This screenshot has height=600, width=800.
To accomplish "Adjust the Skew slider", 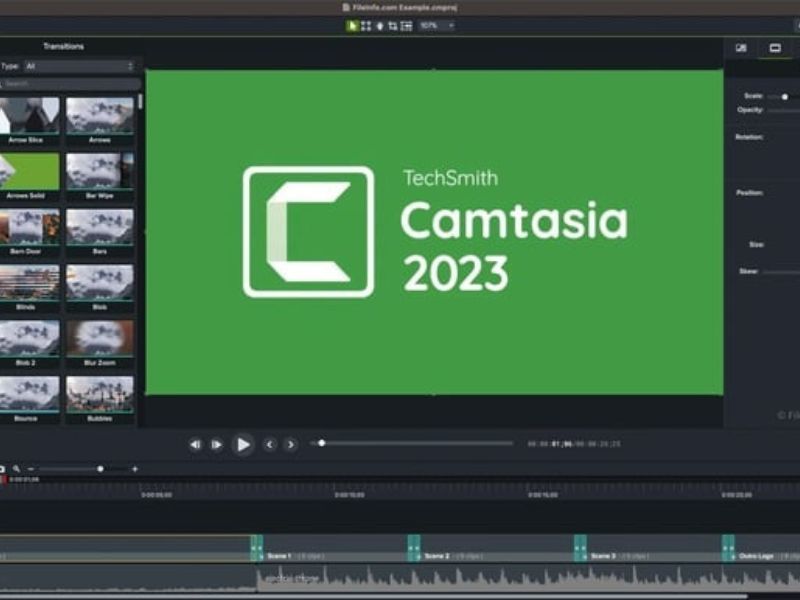I will click(782, 272).
